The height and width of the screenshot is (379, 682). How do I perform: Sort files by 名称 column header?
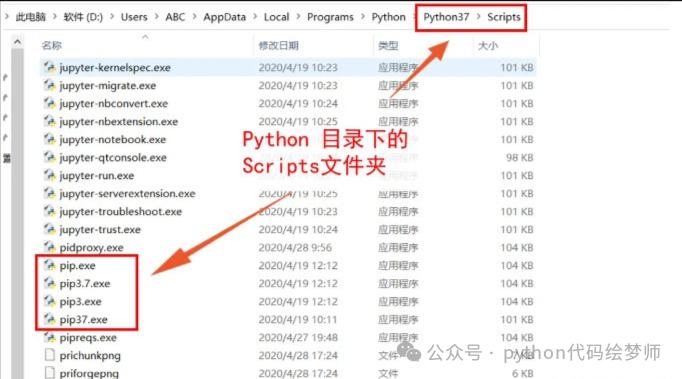52,45
